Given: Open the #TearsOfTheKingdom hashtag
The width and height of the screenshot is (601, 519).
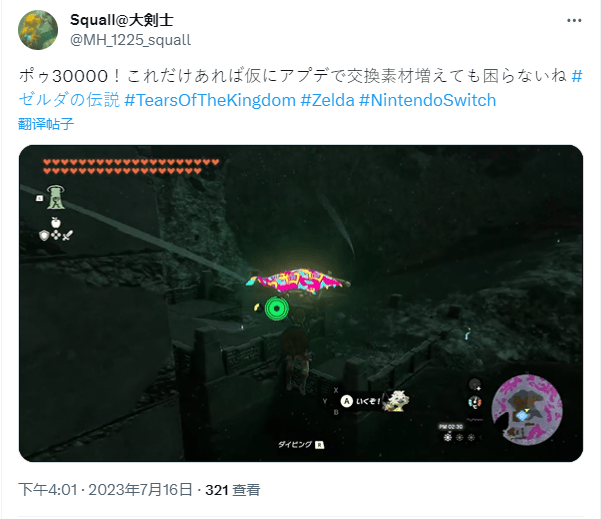Looking at the screenshot, I should click(210, 100).
